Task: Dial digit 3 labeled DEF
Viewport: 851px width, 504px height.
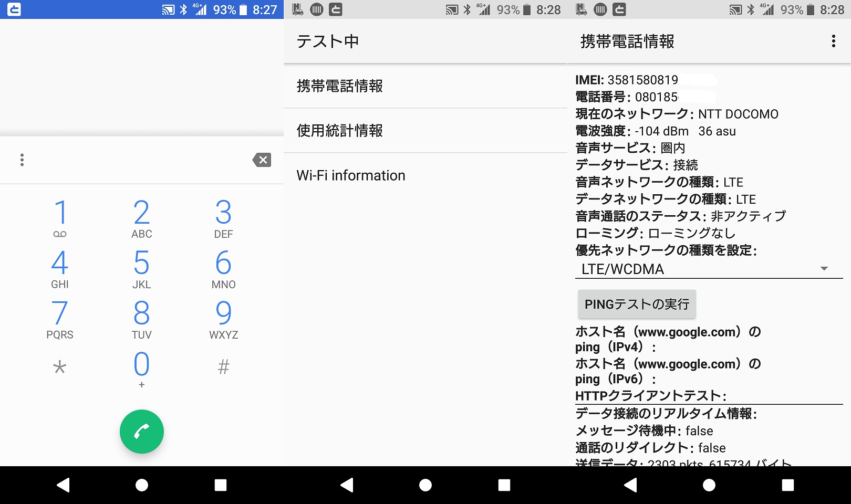Action: click(x=224, y=218)
